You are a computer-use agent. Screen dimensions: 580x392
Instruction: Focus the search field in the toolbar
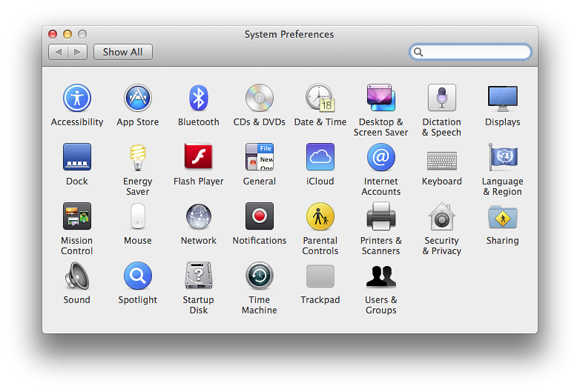coord(470,52)
